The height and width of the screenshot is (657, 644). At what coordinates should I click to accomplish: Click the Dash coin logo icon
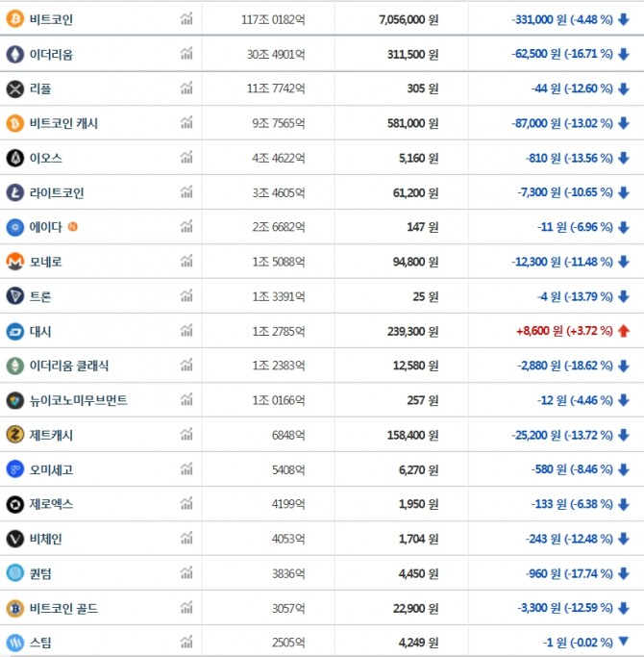click(14, 331)
